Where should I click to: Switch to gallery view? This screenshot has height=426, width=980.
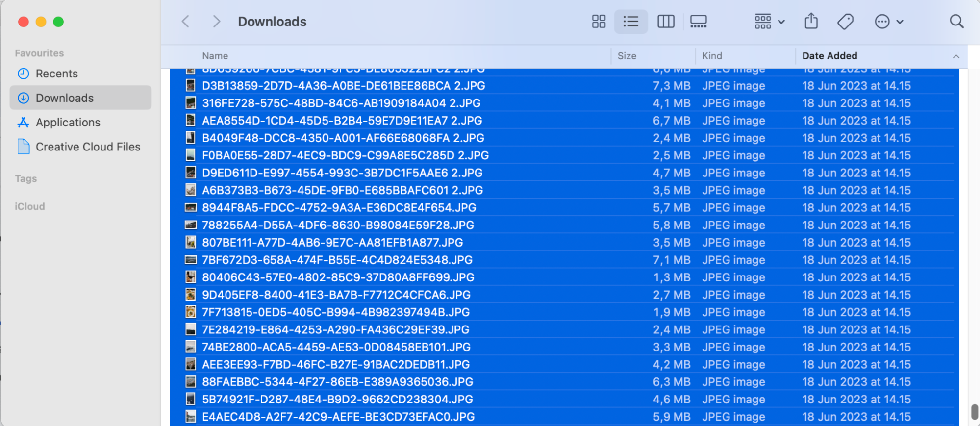(699, 22)
